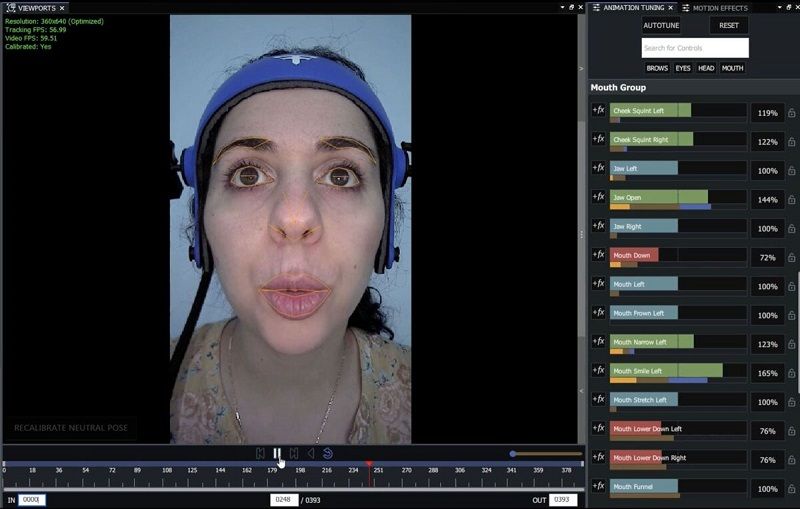Collapse panel using the top splitter arrow

[581, 68]
